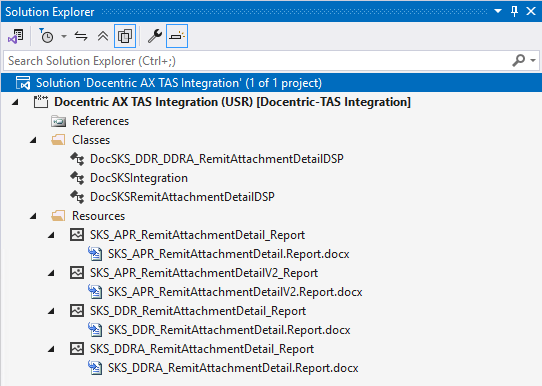Select SKS_DDRA_RemitAttachmentDetail_Report resource
The width and height of the screenshot is (542, 386).
point(202,349)
